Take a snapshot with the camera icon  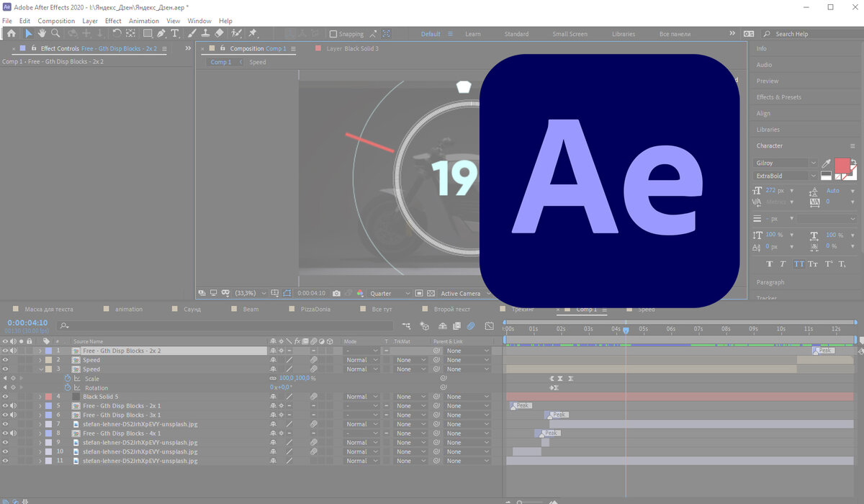pyautogui.click(x=337, y=294)
